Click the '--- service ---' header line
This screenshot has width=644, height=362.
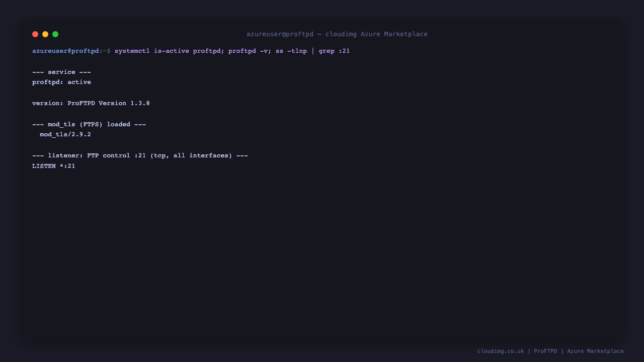coord(61,72)
